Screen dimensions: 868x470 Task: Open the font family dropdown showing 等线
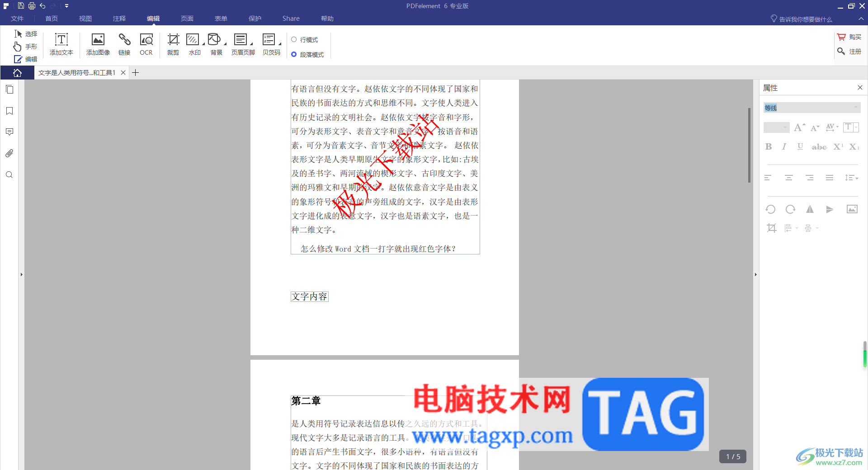click(812, 108)
